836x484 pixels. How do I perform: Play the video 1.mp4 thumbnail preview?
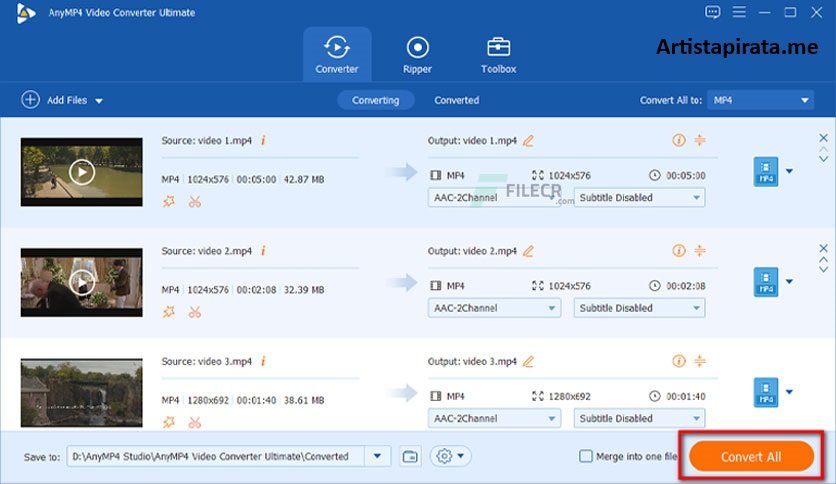(82, 172)
